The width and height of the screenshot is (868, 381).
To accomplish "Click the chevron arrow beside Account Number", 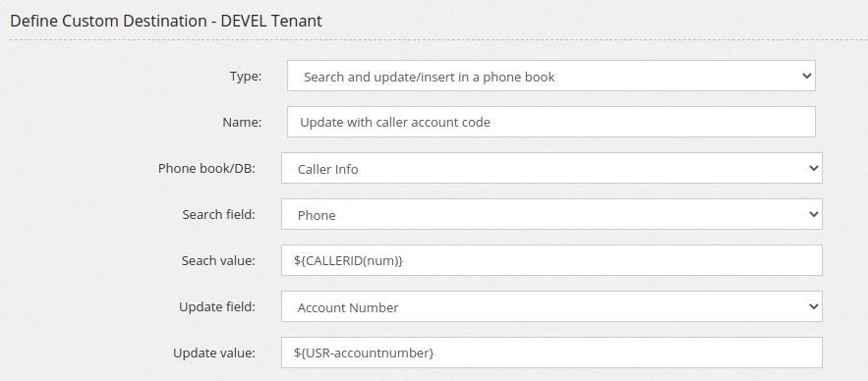I will 813,306.
